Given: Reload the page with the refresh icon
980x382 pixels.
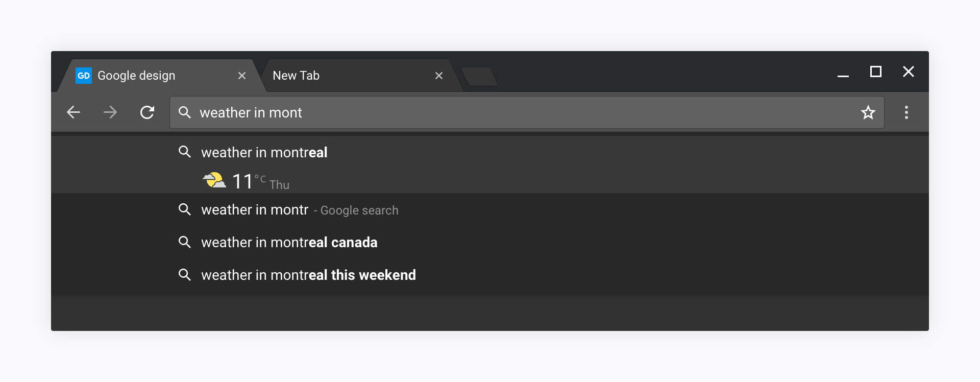Looking at the screenshot, I should tap(147, 112).
